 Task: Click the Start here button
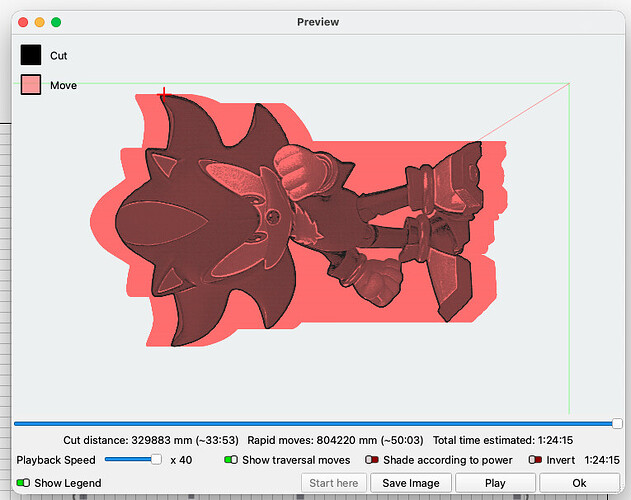tap(334, 483)
